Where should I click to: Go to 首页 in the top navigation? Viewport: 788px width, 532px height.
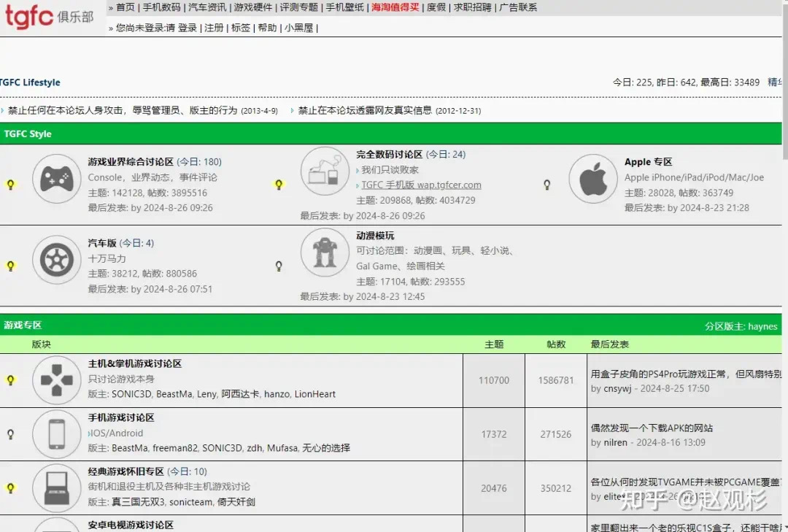click(x=125, y=7)
